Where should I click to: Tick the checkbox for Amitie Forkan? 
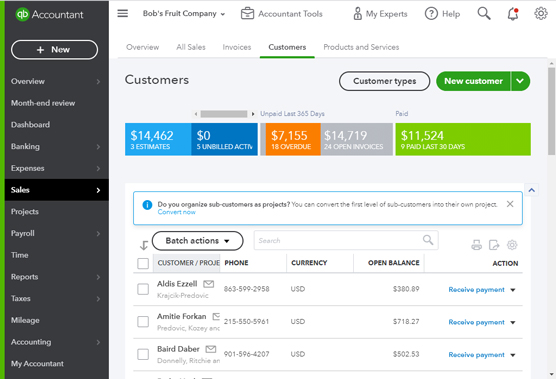point(143,322)
